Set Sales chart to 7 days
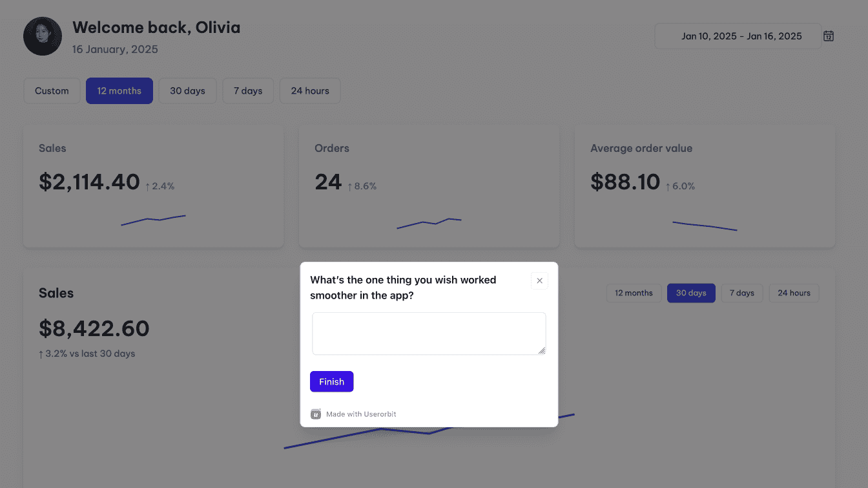This screenshot has width=868, height=488. (742, 293)
